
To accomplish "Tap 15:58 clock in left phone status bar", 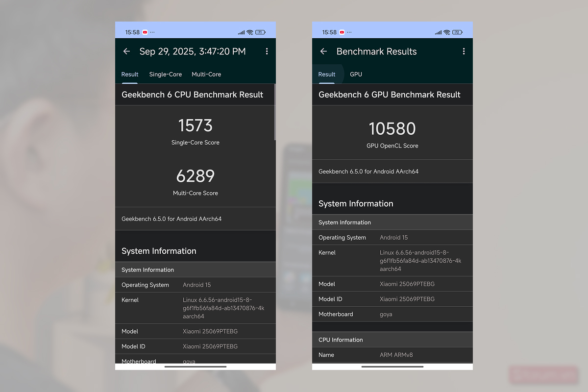I will coord(132,32).
